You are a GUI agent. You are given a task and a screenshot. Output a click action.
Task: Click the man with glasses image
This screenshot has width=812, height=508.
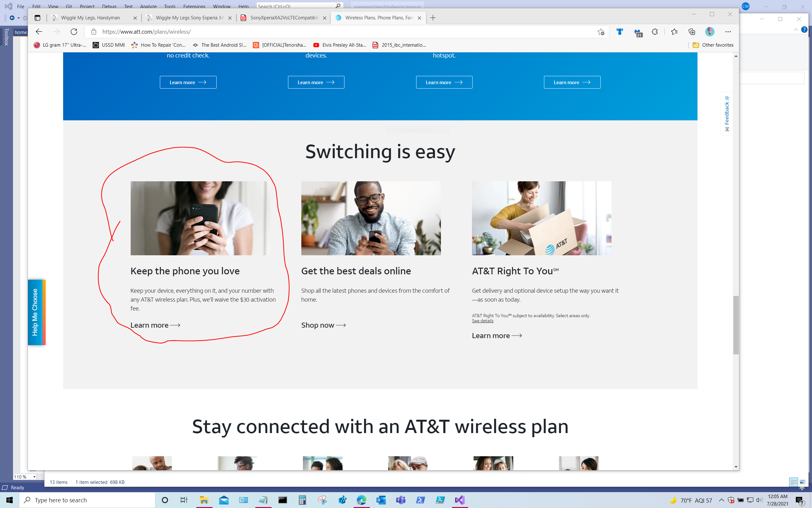coord(371,218)
